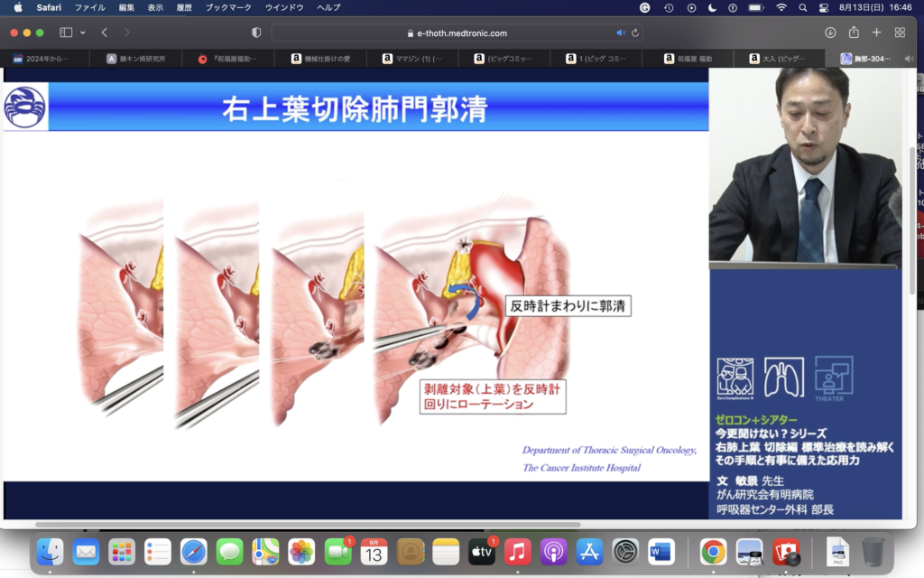Toggle the Safari sidebar panel

tap(66, 33)
